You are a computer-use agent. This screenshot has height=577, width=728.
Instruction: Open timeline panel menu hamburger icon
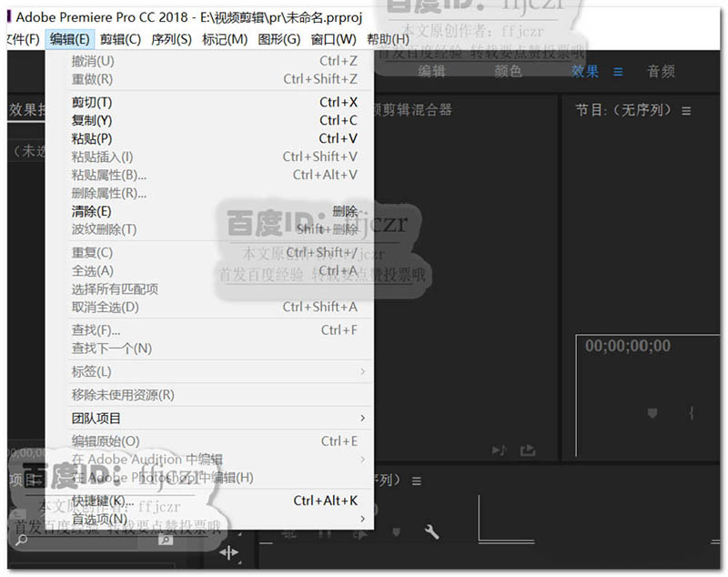[417, 481]
